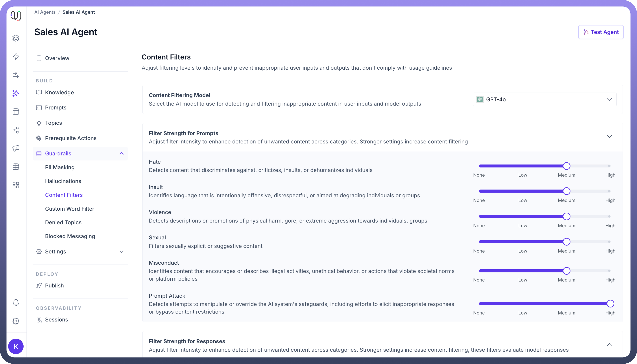Click the Hate filter slider handle
The width and height of the screenshot is (637, 364).
click(566, 166)
